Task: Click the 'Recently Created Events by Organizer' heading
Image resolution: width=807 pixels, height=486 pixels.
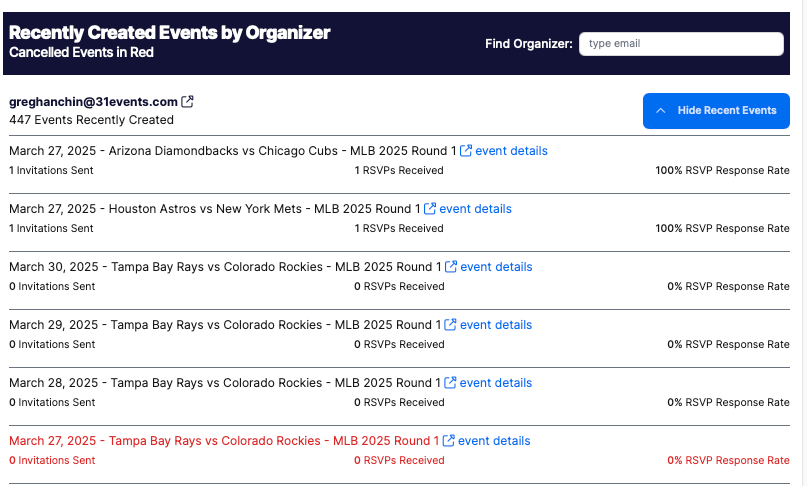Action: tap(169, 32)
